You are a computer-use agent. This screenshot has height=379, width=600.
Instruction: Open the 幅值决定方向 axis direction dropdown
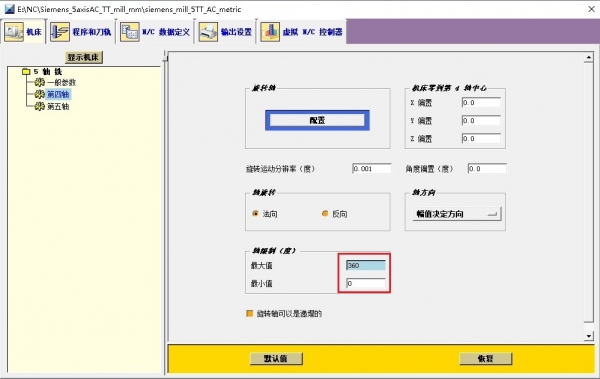click(457, 214)
